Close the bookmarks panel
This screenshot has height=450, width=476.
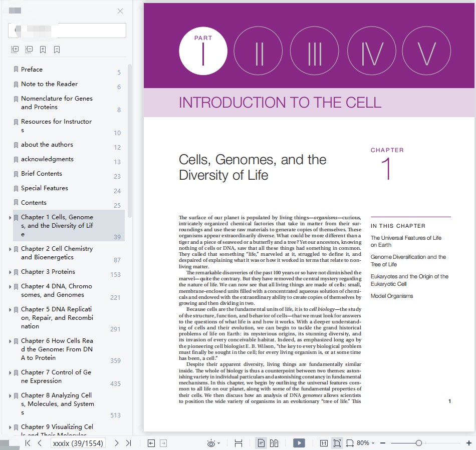pyautogui.click(x=120, y=11)
